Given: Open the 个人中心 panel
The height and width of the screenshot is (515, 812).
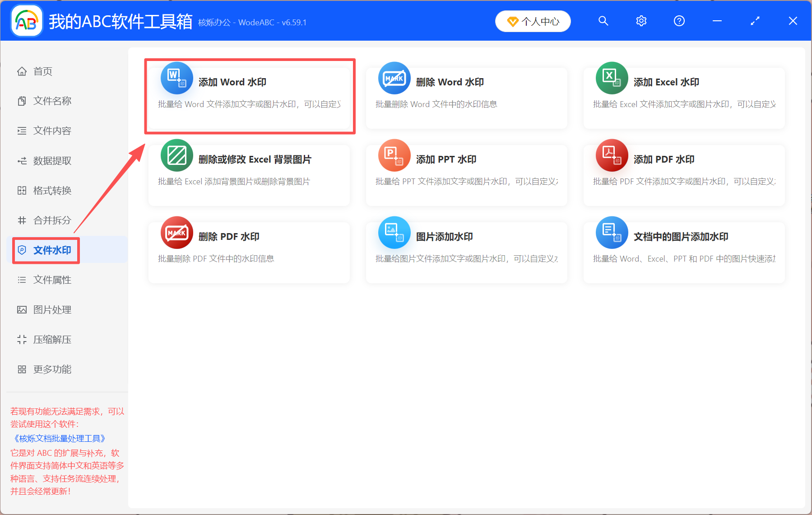Looking at the screenshot, I should [533, 21].
